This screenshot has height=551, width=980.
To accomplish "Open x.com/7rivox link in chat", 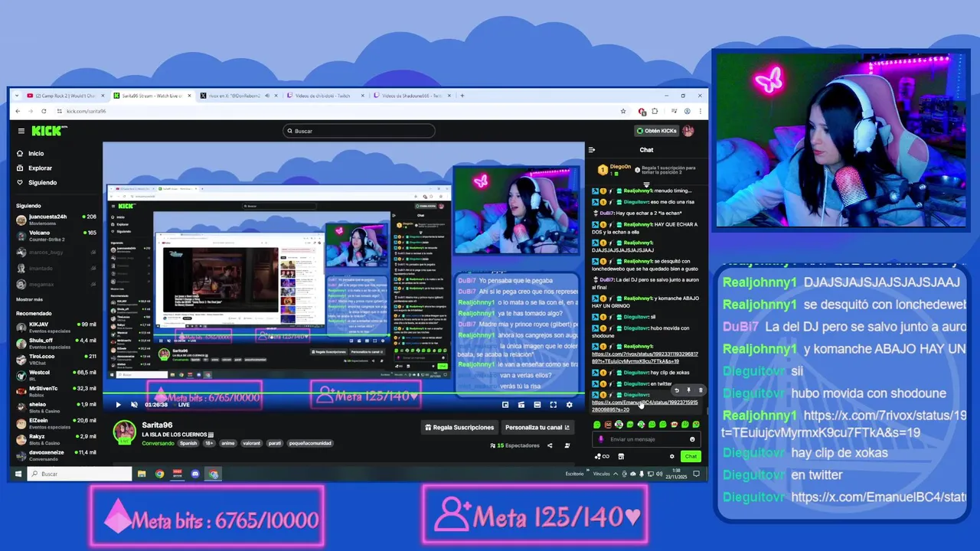I will (645, 357).
